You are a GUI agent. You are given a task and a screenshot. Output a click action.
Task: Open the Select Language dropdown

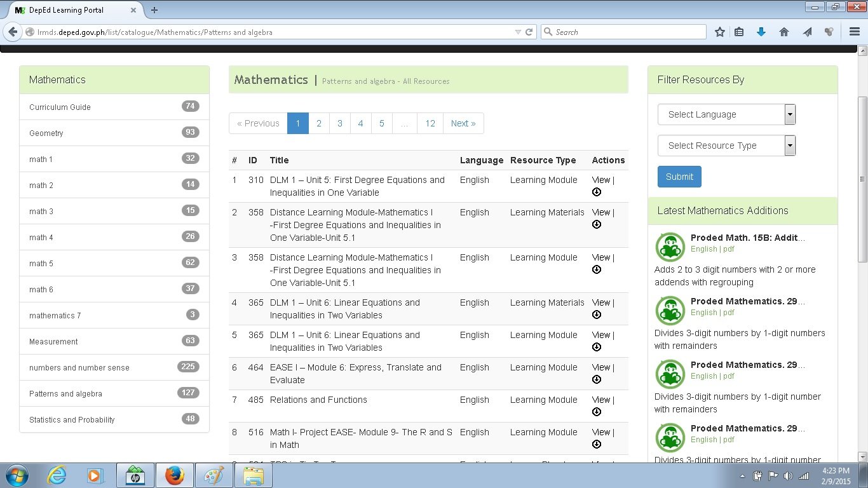point(726,114)
